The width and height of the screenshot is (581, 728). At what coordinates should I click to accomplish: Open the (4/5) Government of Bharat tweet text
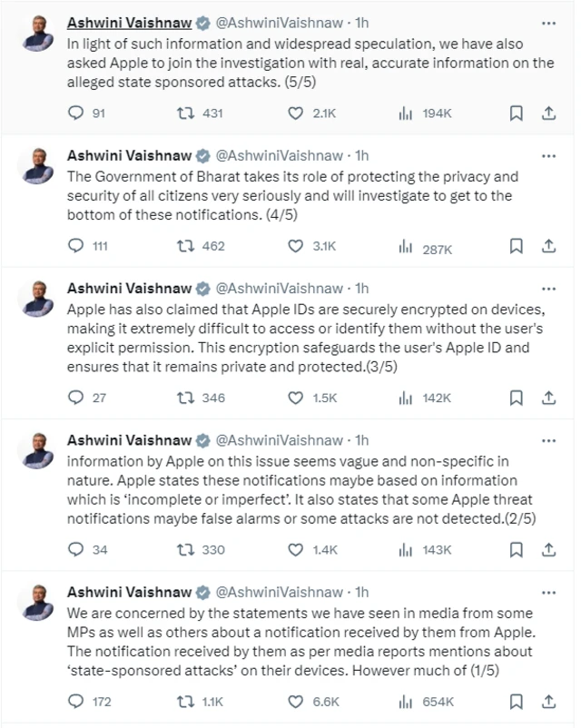pyautogui.click(x=292, y=195)
